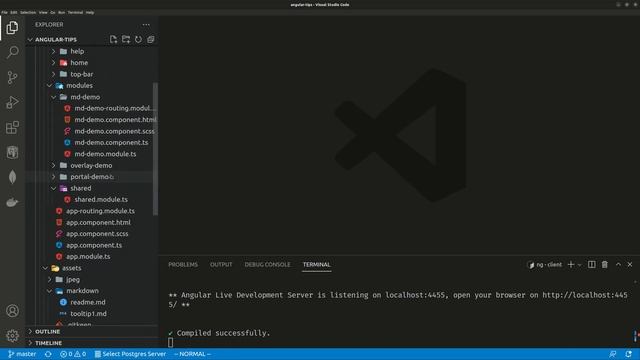Open md-demo.component.ts file

111,142
